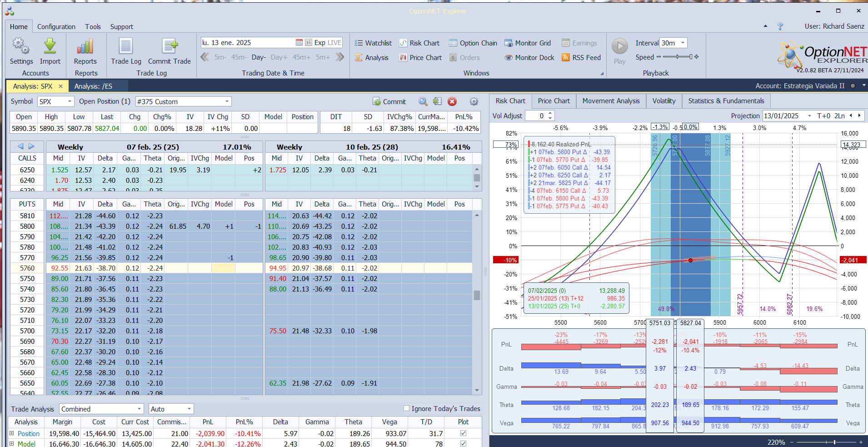
Task: Open the calendar date picker icon
Action: point(299,43)
